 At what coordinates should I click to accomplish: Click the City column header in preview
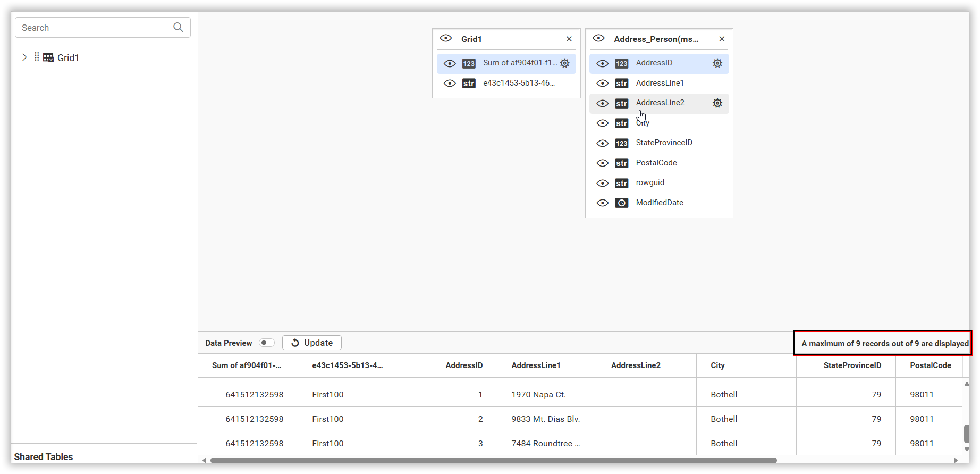pyautogui.click(x=746, y=365)
